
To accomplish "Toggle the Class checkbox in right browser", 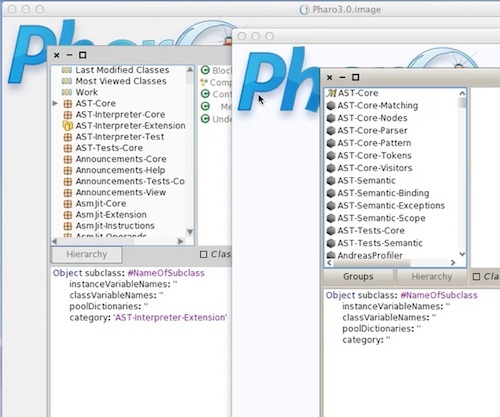I will (x=477, y=277).
